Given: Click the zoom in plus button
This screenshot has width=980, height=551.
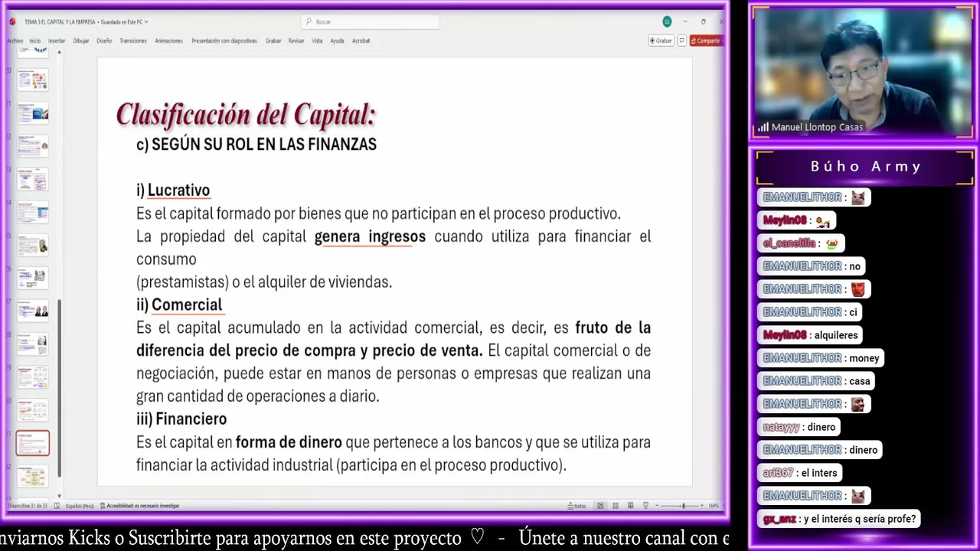Looking at the screenshot, I should [701, 506].
